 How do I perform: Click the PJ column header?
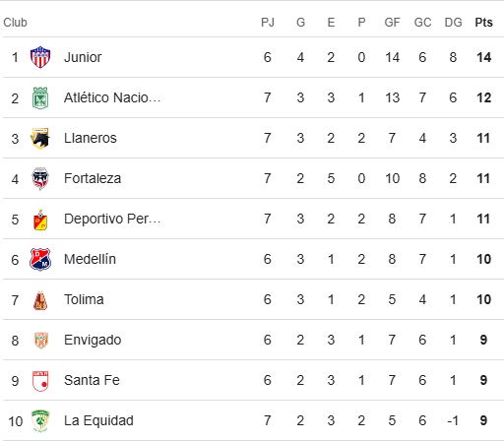pyautogui.click(x=268, y=23)
